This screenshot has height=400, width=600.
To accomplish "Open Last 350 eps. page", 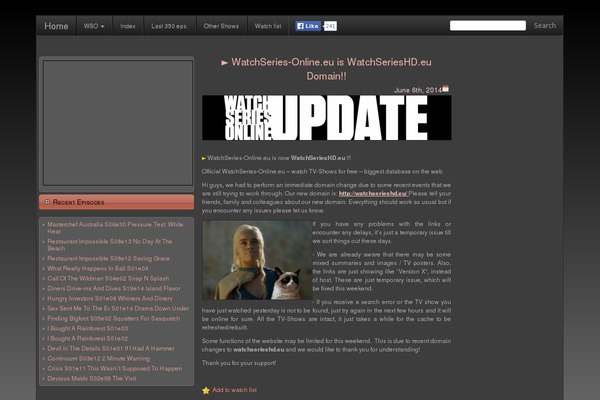I will 170,26.
